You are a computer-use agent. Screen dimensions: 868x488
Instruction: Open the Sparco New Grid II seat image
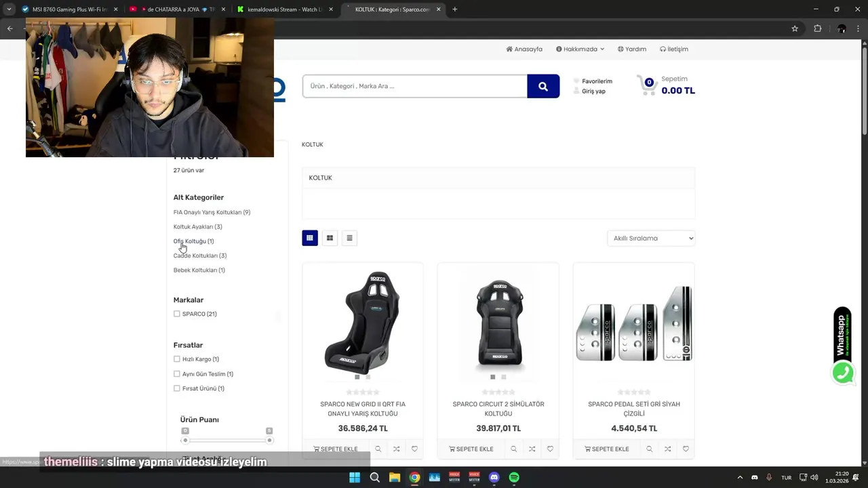point(363,323)
